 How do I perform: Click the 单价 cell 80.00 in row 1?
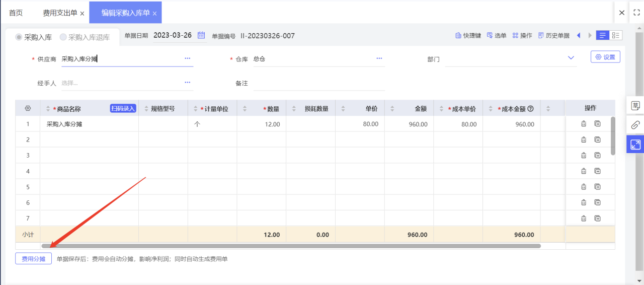point(360,124)
